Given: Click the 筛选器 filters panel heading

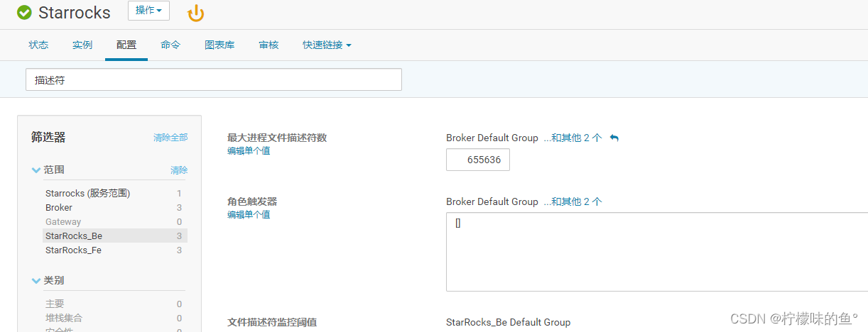Looking at the screenshot, I should tap(48, 138).
